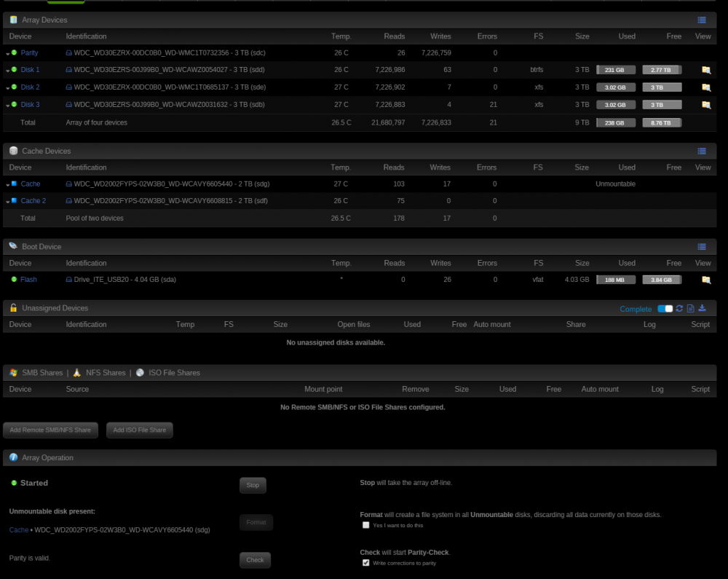Browse Flash contents via View icon
Viewport: 728px width, 579px height.
[x=706, y=280]
